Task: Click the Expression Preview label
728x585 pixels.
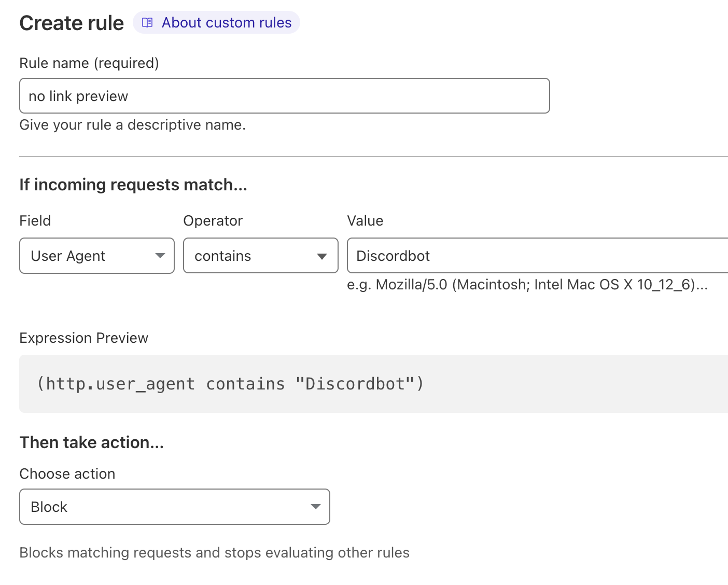Action: [x=84, y=338]
